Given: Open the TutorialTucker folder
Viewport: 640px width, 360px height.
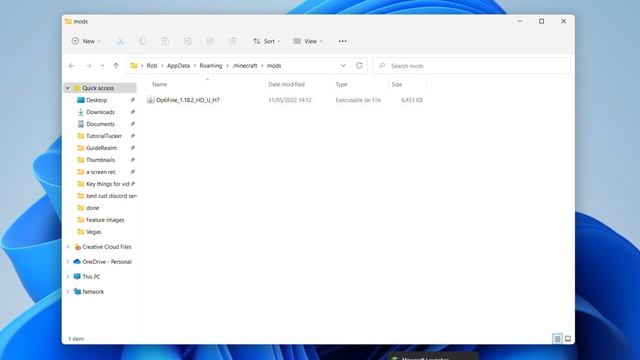Looking at the screenshot, I should (104, 136).
